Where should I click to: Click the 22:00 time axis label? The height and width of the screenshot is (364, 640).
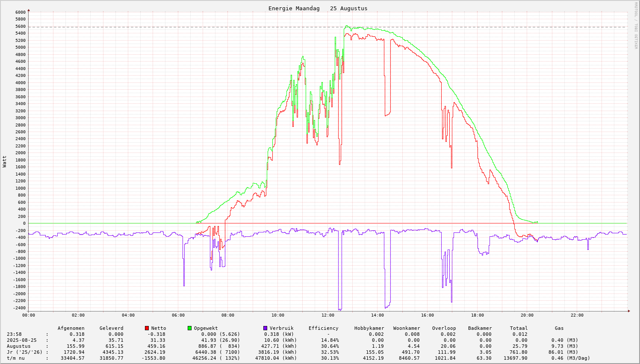577,315
